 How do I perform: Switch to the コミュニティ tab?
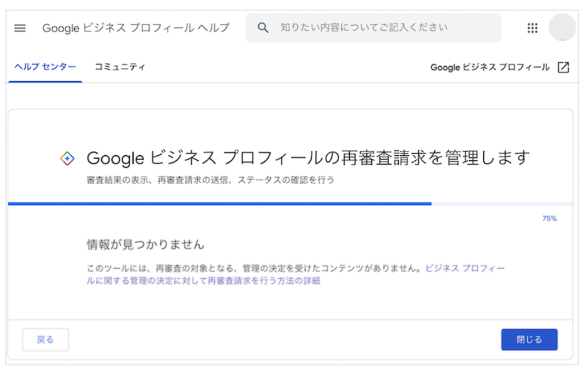[120, 67]
